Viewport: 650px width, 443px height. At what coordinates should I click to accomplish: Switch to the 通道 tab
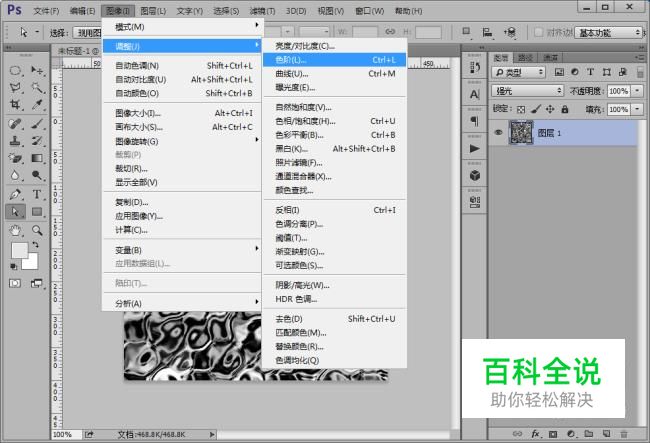click(x=551, y=58)
